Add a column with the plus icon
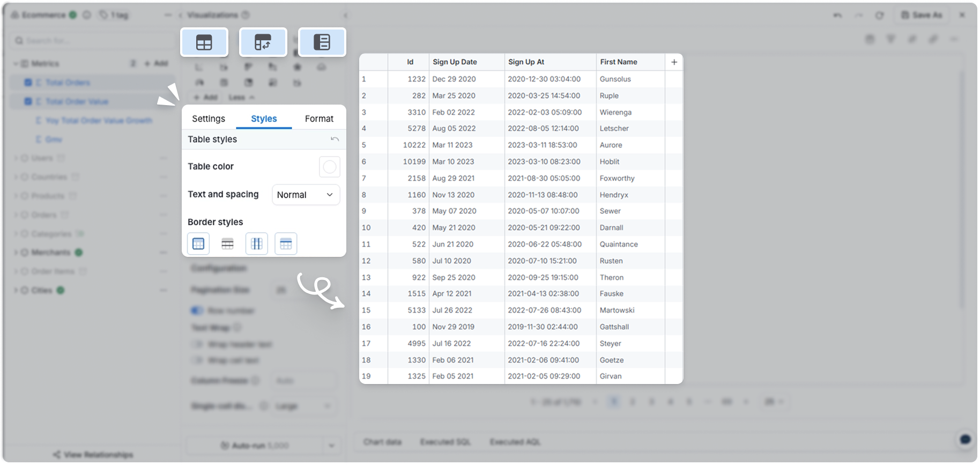The width and height of the screenshot is (980, 465). pyautogui.click(x=674, y=62)
